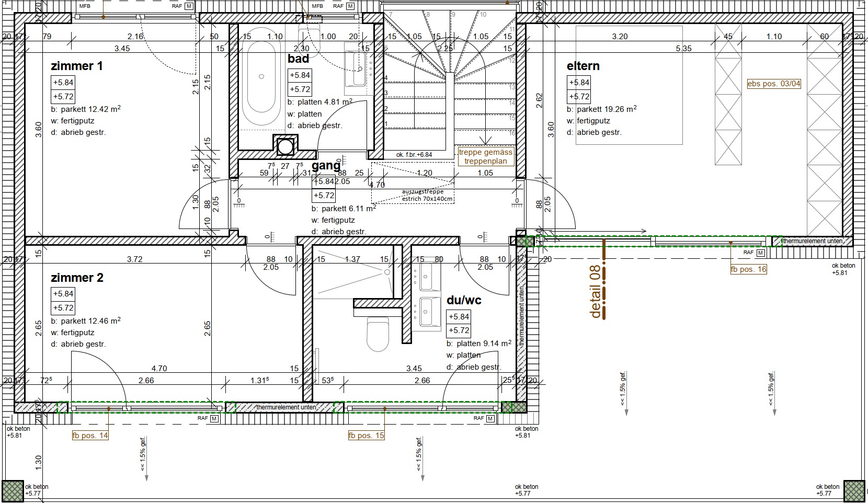
Task: Select the 'treppe gemäss treppenplan' note
Action: (x=486, y=157)
